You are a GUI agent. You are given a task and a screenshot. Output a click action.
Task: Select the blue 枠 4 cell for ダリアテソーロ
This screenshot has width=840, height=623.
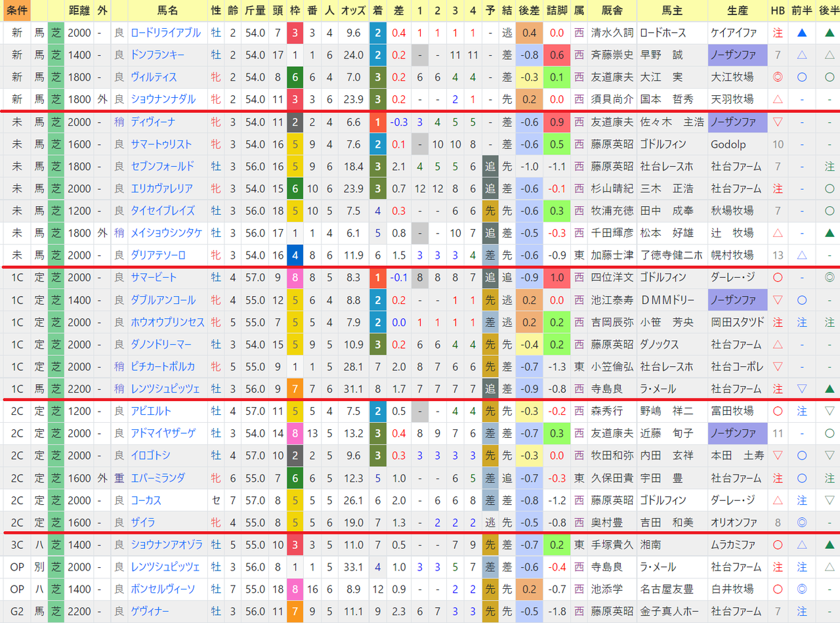295,255
